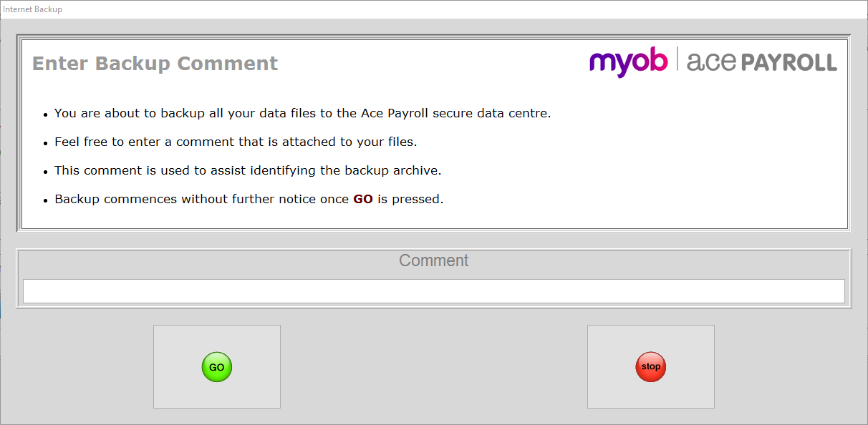Click the 'Internet Backup' window title
Image resolution: width=868 pixels, height=425 pixels.
[33, 9]
